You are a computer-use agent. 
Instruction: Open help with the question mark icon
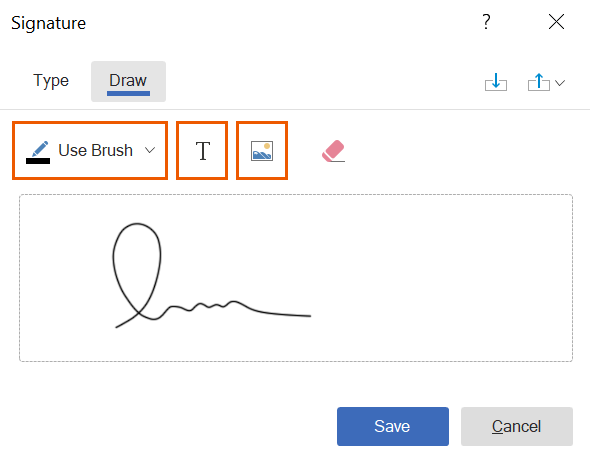pyautogui.click(x=486, y=22)
